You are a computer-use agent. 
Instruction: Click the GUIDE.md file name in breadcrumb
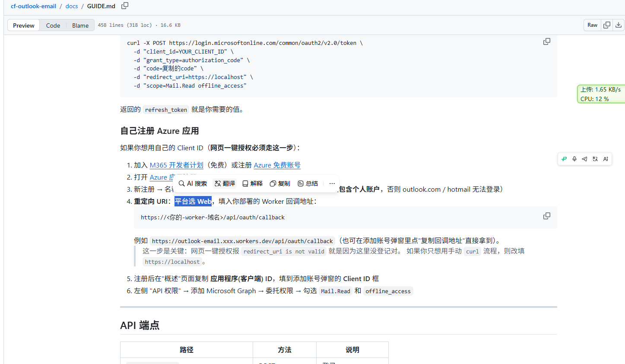[x=101, y=6]
